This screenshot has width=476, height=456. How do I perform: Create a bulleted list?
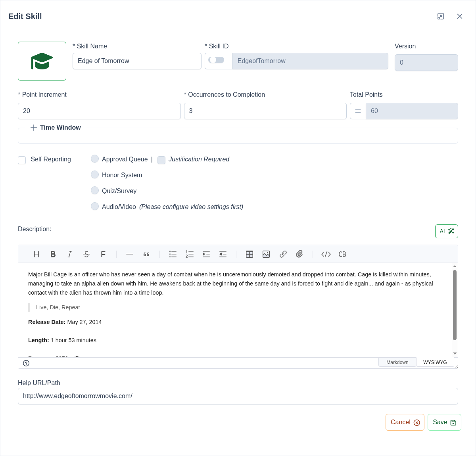click(173, 254)
